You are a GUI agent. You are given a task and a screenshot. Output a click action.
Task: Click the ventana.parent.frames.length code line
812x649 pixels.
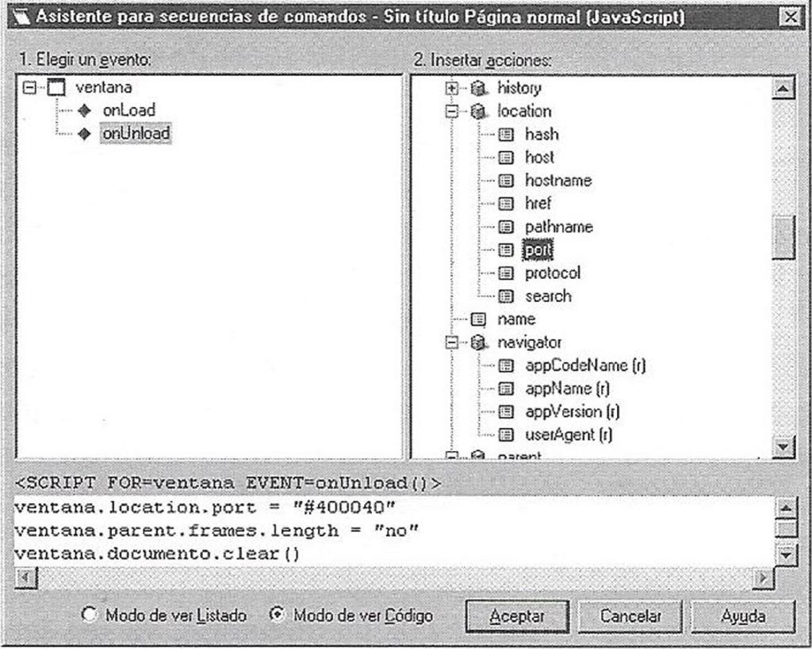click(216, 530)
